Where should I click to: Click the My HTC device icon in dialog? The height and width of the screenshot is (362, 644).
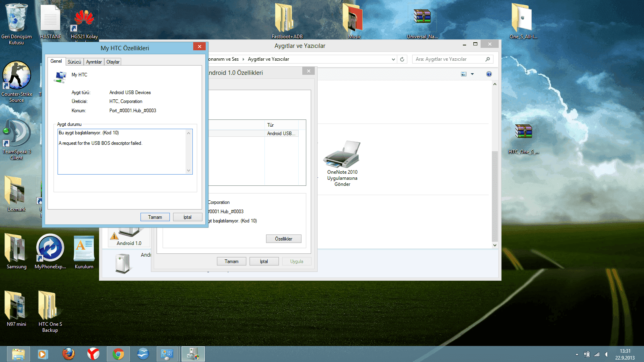point(60,77)
